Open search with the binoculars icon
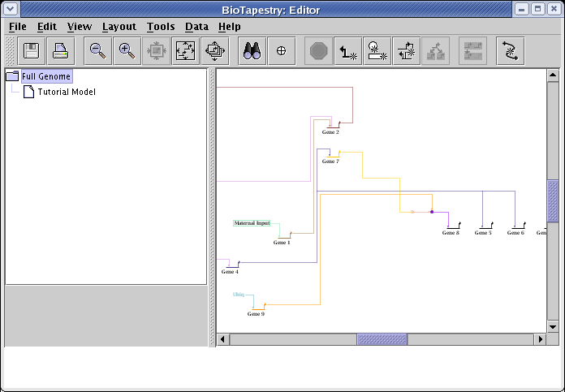The width and height of the screenshot is (565, 392). [252, 51]
